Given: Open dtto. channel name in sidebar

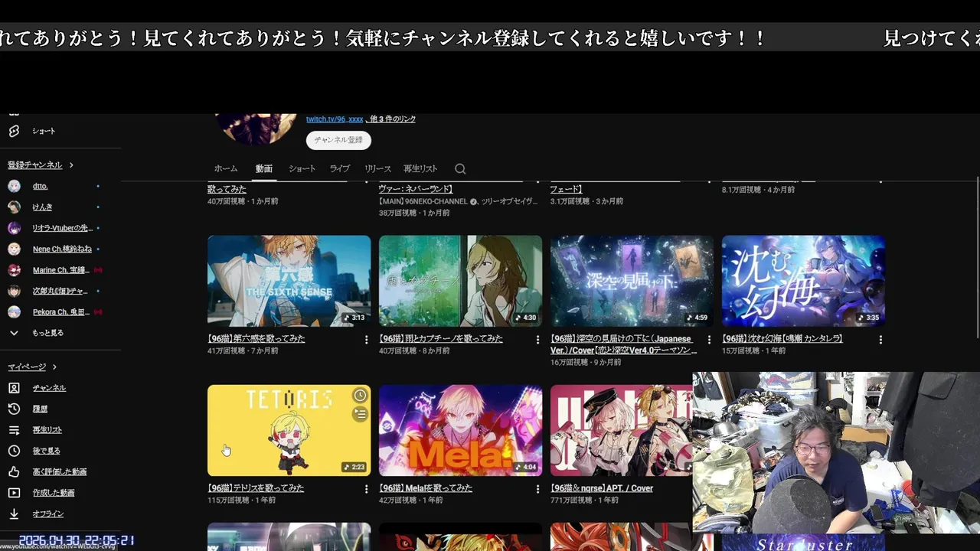Looking at the screenshot, I should coord(41,186).
